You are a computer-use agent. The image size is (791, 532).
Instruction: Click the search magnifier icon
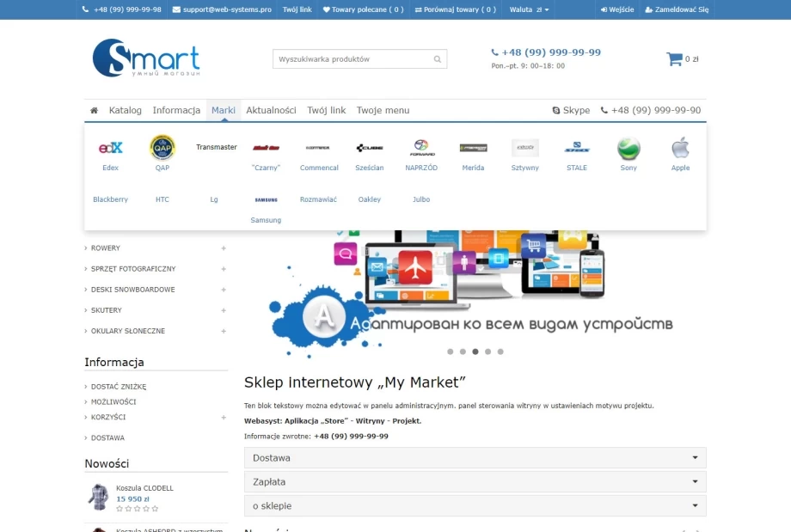(x=438, y=59)
